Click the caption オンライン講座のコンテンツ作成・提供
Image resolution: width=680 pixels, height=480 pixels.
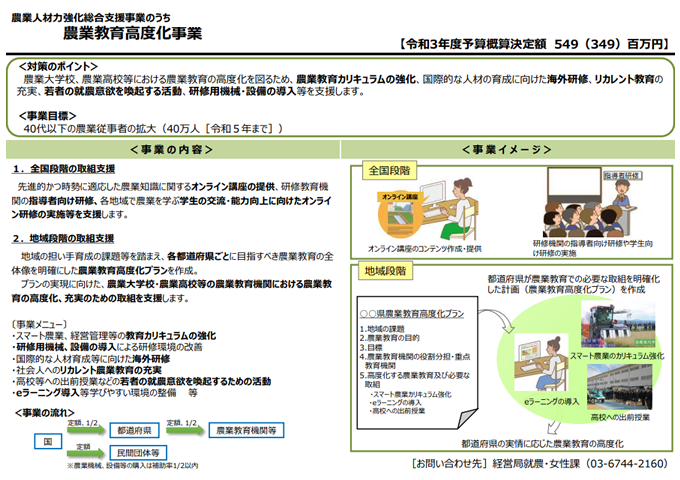tap(425, 249)
